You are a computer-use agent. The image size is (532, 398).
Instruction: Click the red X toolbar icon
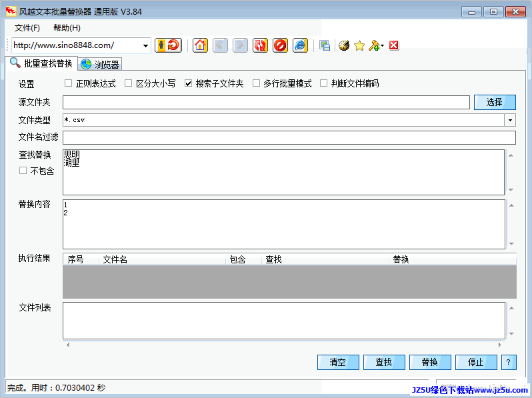point(394,45)
